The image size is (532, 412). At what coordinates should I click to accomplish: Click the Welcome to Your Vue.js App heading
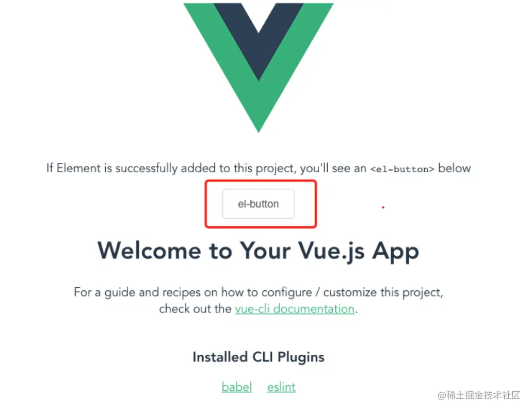[x=259, y=251]
